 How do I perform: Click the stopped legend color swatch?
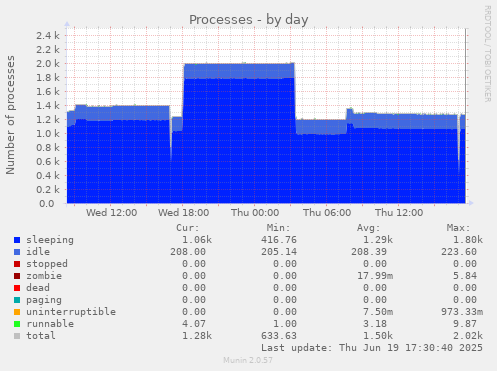click(x=17, y=264)
